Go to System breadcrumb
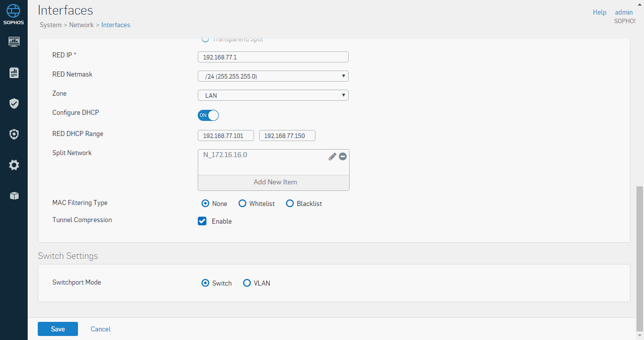The width and height of the screenshot is (644, 340). click(x=50, y=25)
